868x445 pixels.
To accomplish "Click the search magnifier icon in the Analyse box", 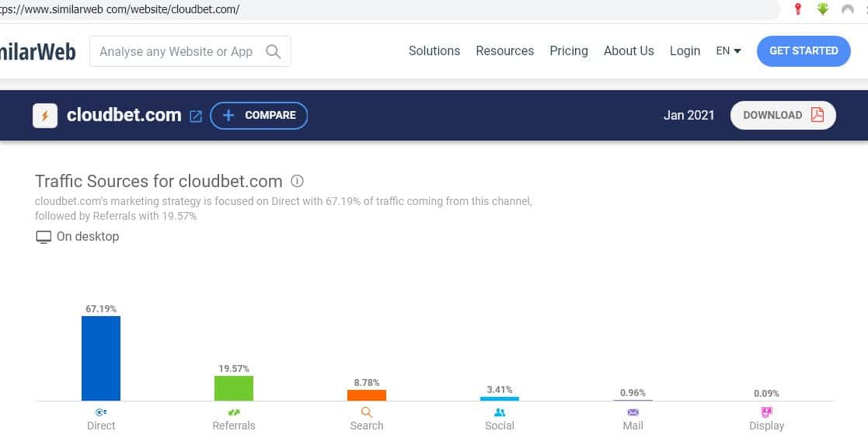I will click(273, 52).
